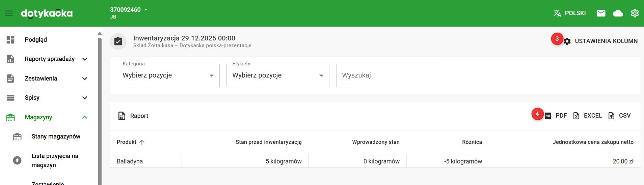Export report to Excel

tap(588, 116)
